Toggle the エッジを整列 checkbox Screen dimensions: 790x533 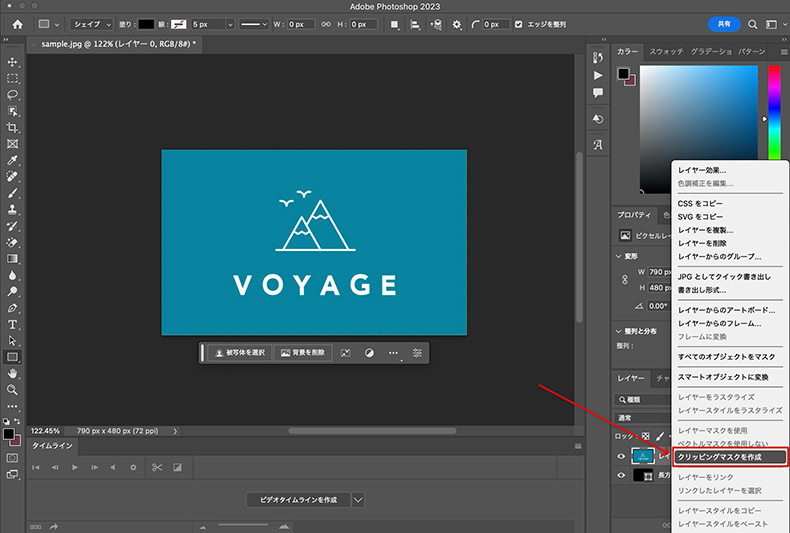(518, 24)
